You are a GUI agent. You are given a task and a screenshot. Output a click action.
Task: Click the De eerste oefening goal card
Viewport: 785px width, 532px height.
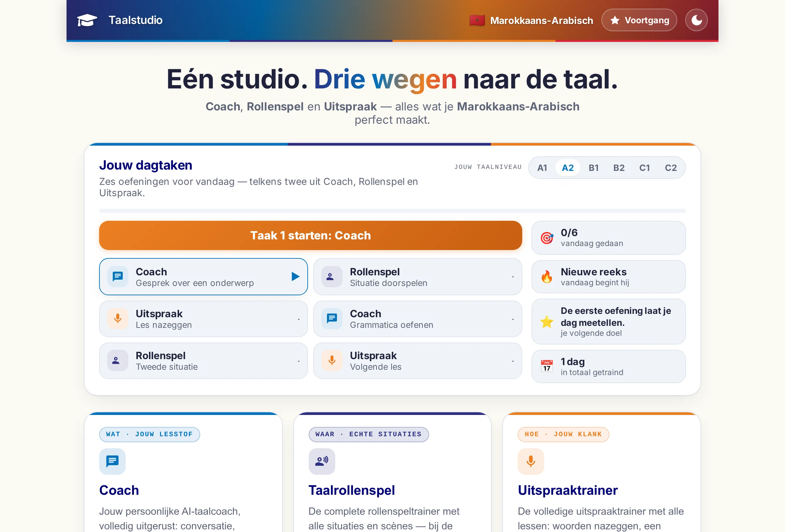[x=608, y=322]
